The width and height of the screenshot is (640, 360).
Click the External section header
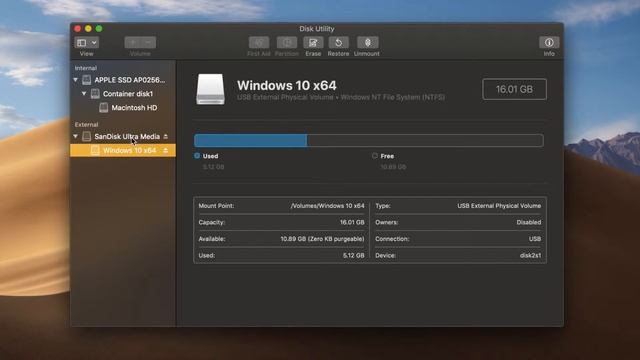[86, 124]
